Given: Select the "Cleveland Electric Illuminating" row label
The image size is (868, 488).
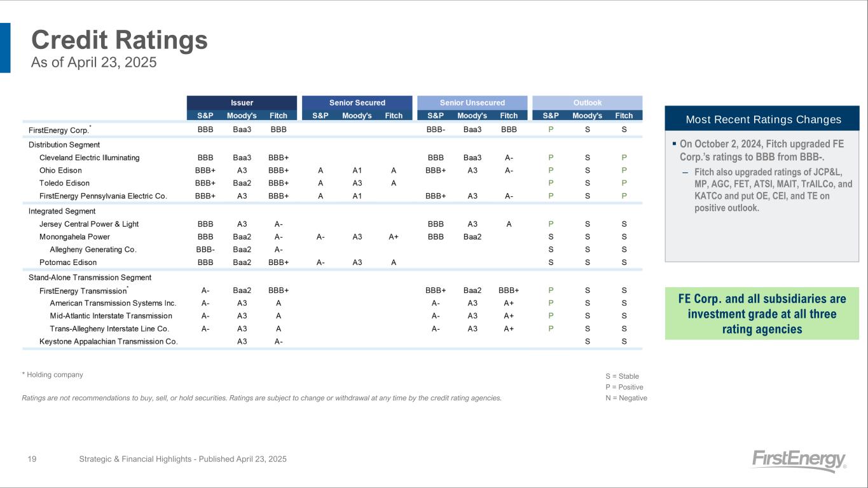Looking at the screenshot, I should coord(89,158).
